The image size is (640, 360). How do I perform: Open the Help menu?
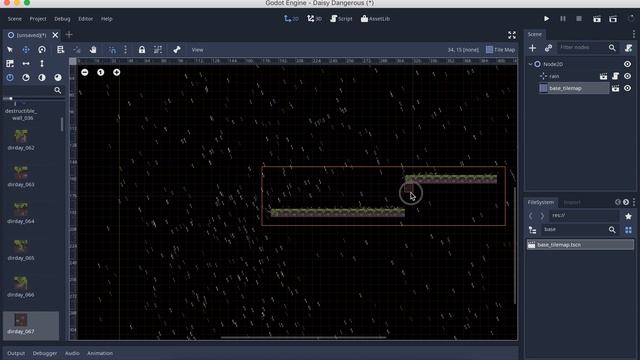tap(107, 19)
